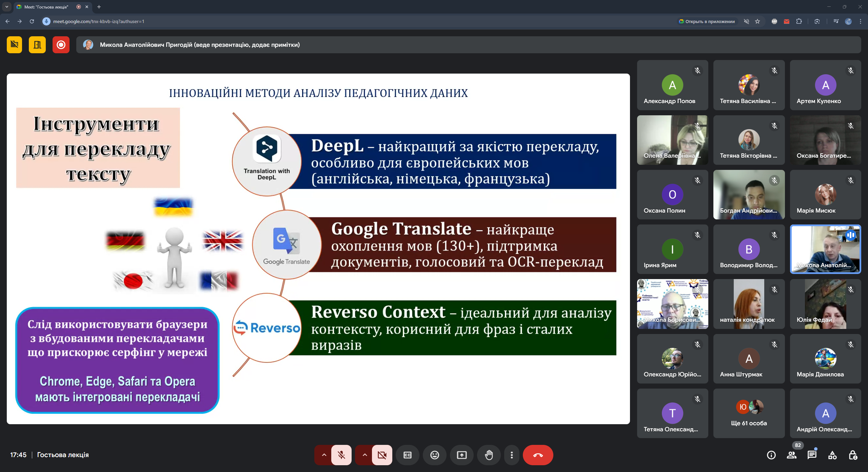Open the browser extensions puzzle menu
The height and width of the screenshot is (472, 868).
point(799,21)
